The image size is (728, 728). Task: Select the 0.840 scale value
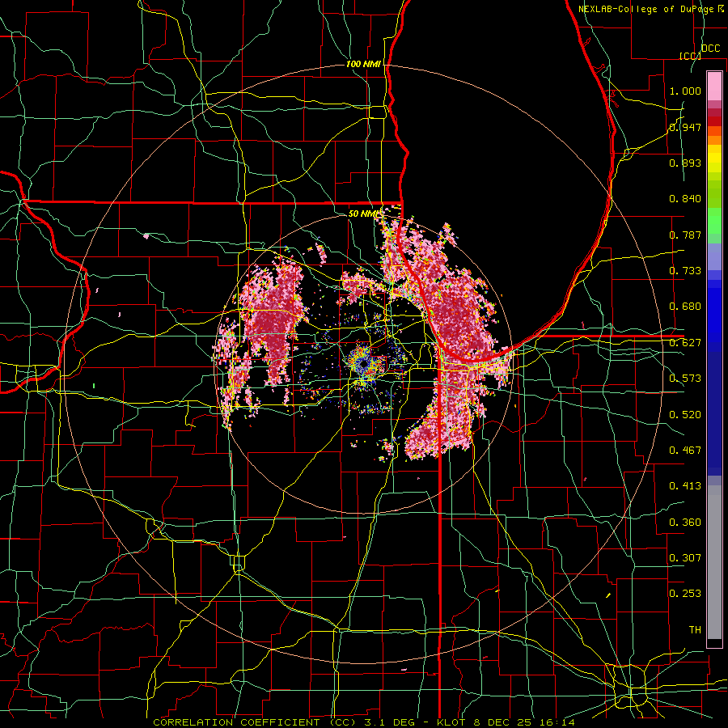[685, 199]
